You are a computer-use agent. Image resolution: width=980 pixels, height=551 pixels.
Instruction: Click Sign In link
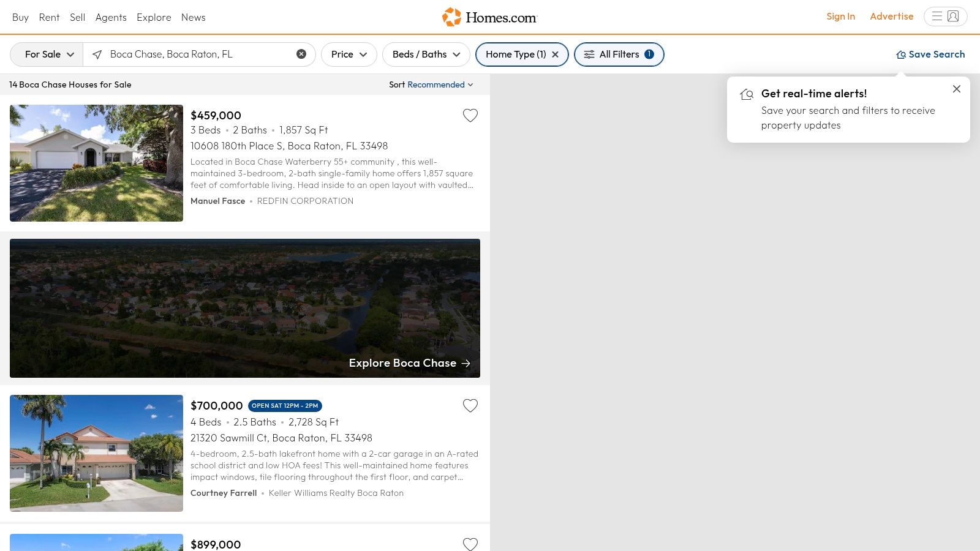click(x=840, y=17)
